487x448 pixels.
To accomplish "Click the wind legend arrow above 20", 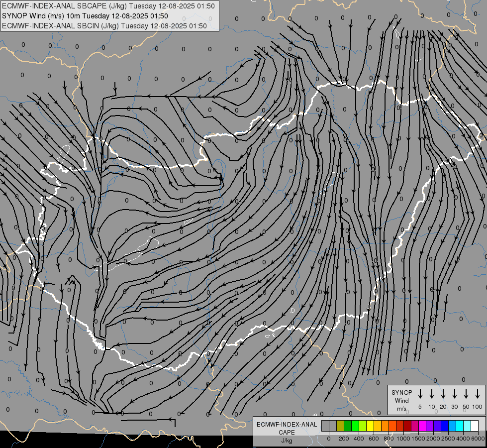I will click(443, 394).
